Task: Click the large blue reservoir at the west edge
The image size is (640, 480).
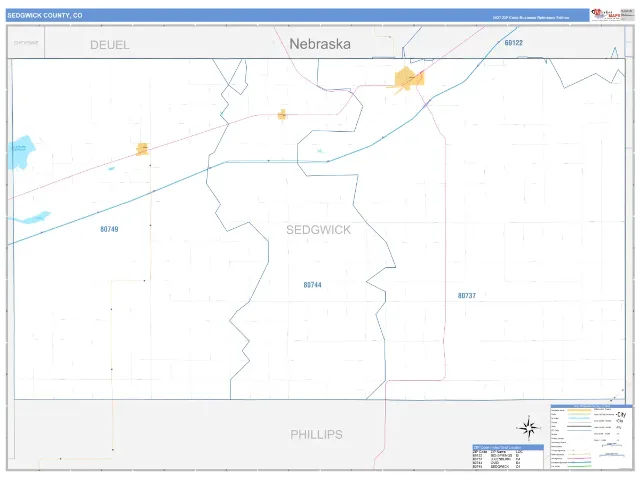Action: (20, 152)
